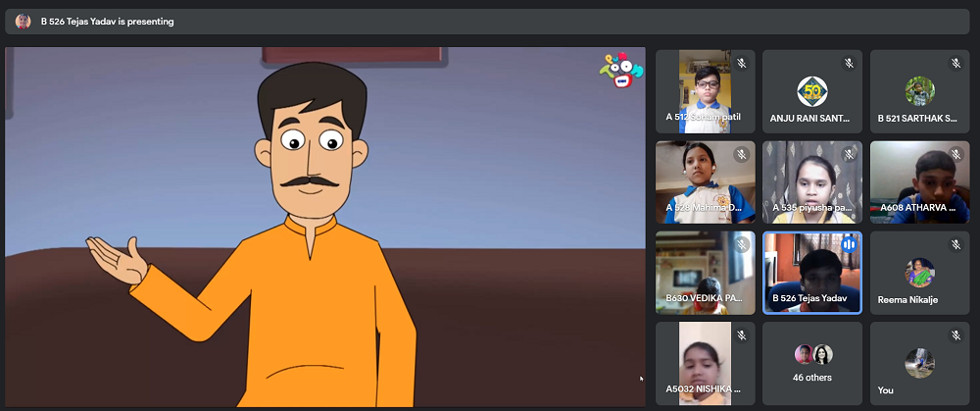Click muted mic icon on SARTHAK tile
980x411 pixels.
point(955,64)
